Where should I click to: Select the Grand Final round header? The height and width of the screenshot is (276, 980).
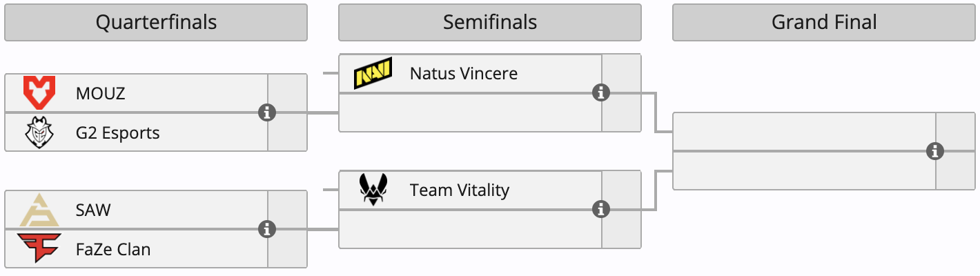tap(824, 22)
